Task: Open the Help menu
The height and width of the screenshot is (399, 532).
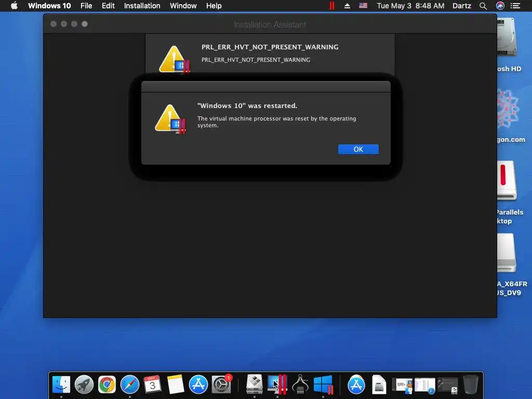Action: 214,6
